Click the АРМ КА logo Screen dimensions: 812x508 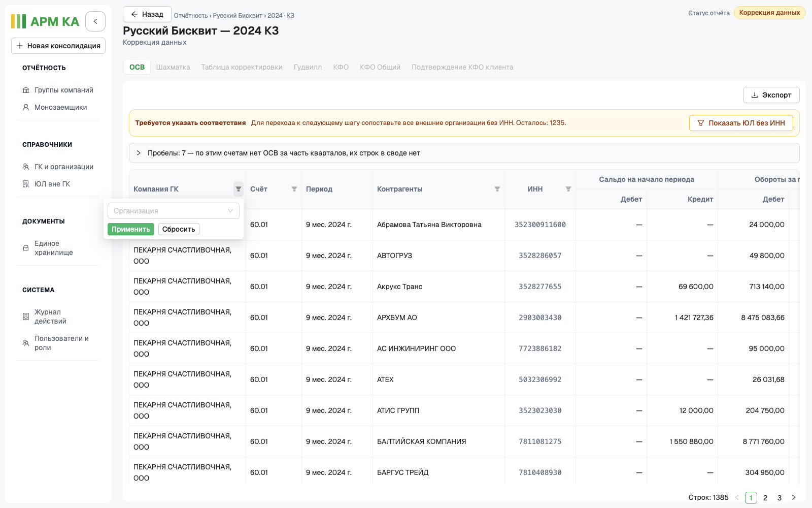45,21
